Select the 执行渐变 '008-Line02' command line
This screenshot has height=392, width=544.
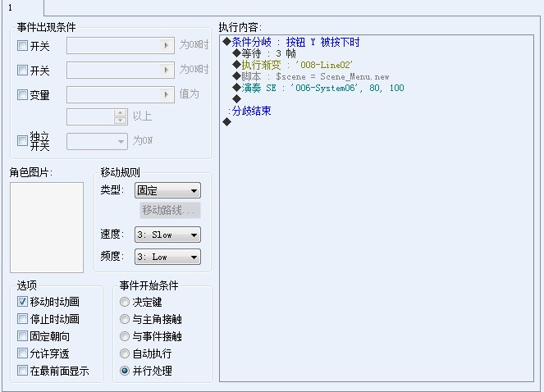click(x=293, y=66)
